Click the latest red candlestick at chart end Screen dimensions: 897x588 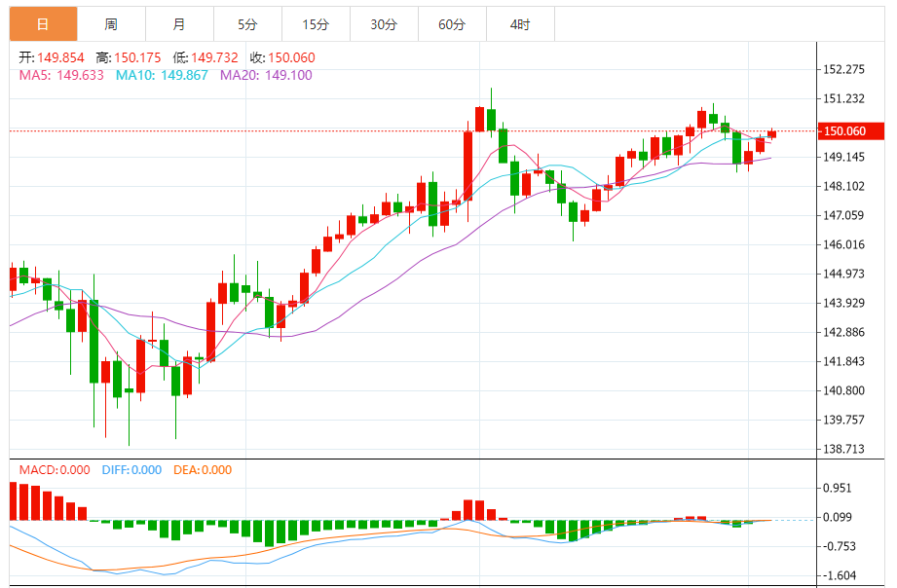[771, 134]
